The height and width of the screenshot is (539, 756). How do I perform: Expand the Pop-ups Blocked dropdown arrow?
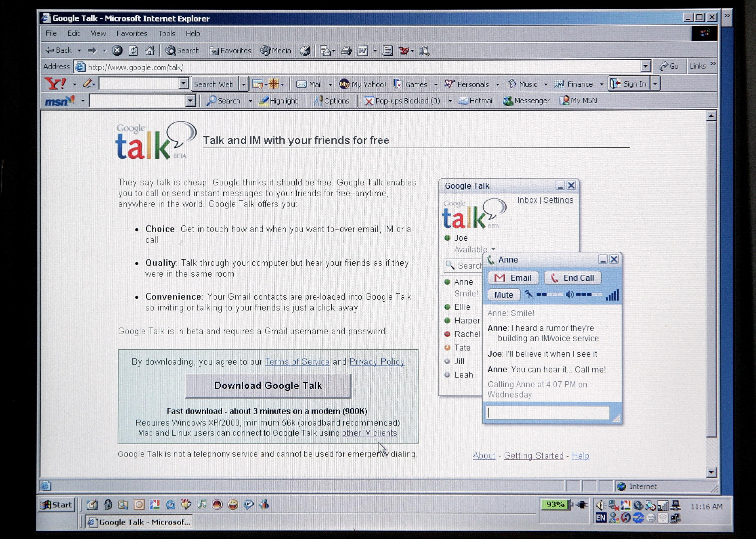(x=450, y=101)
